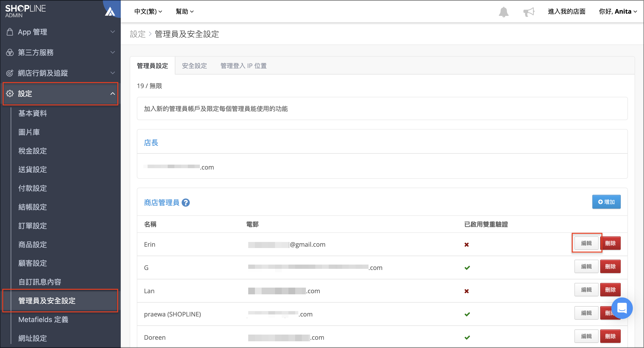
Task: Click the admin name praewa (SHOPLINE)
Action: pos(172,314)
